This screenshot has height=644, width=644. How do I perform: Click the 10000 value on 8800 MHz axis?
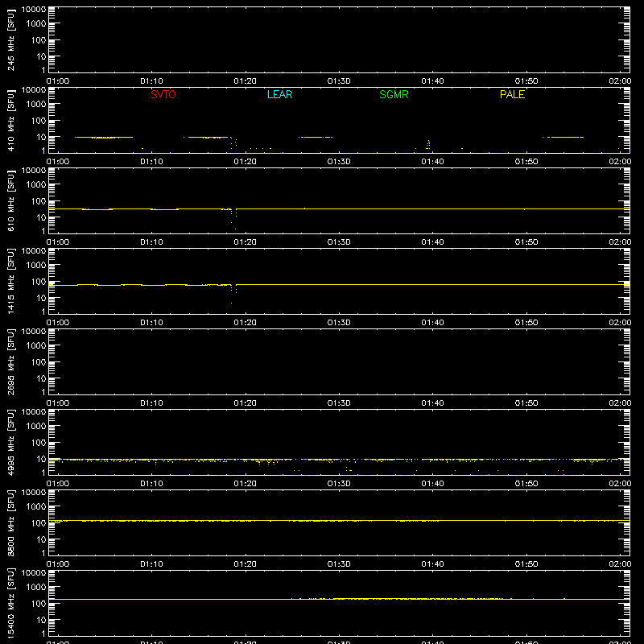point(34,493)
